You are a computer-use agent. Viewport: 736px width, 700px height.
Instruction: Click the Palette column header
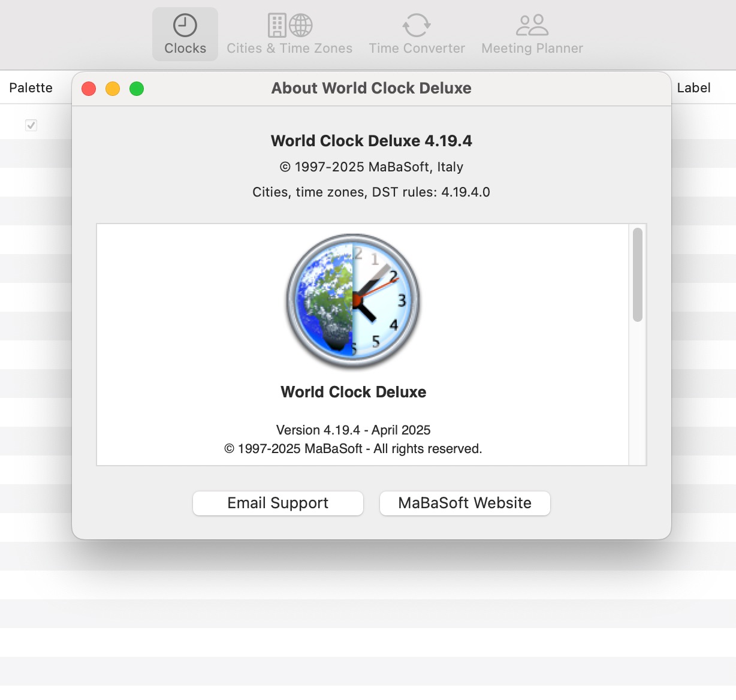[x=31, y=87]
